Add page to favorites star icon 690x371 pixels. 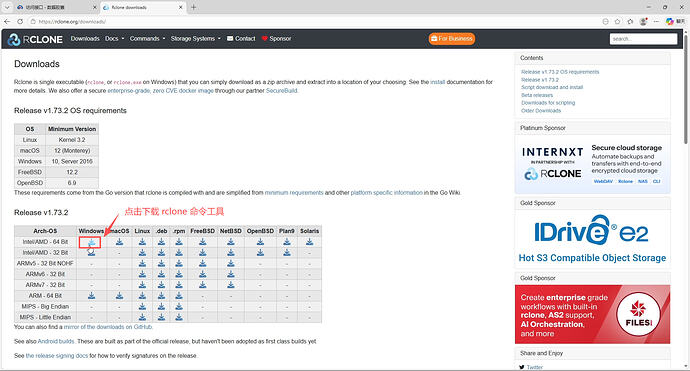[617, 21]
